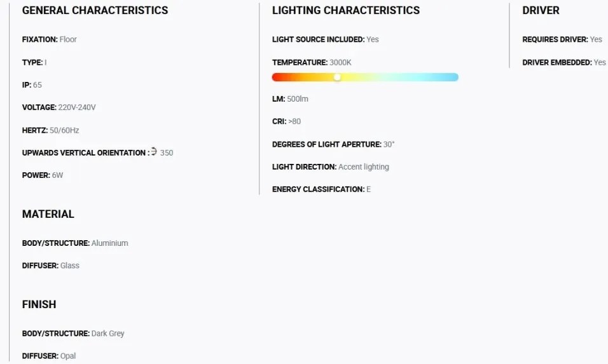
Task: Click the Finish section heading
Action: click(39, 304)
